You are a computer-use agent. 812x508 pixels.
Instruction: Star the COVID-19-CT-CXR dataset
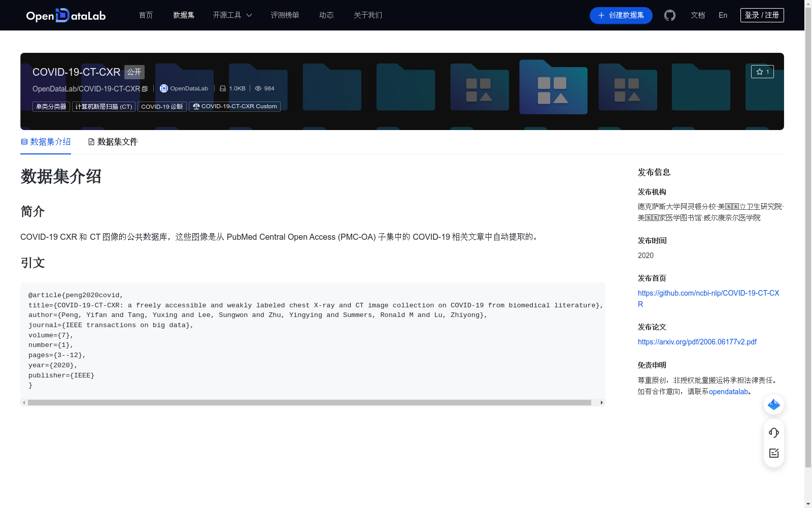(x=762, y=72)
